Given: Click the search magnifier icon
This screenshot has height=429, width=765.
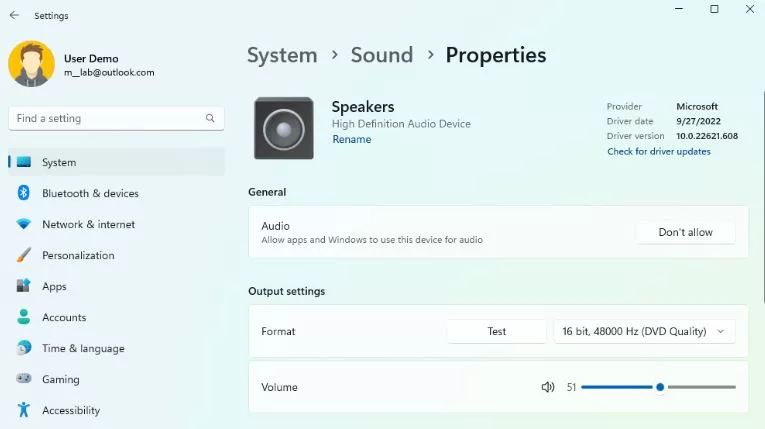Looking at the screenshot, I should tap(210, 118).
